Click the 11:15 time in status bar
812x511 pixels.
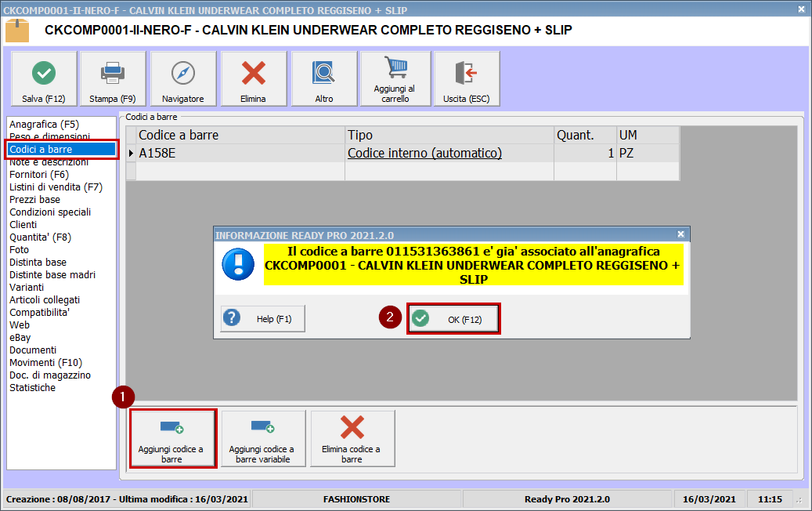pyautogui.click(x=770, y=499)
